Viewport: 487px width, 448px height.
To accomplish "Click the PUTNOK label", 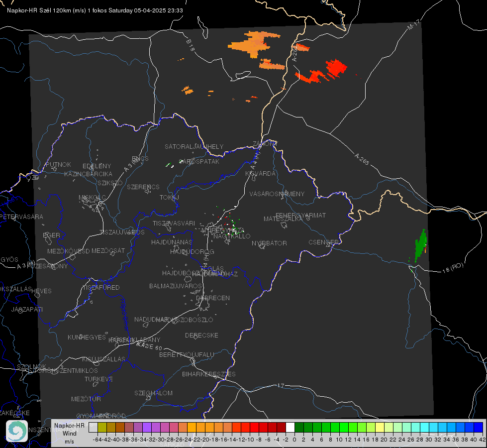I will 58,164.
